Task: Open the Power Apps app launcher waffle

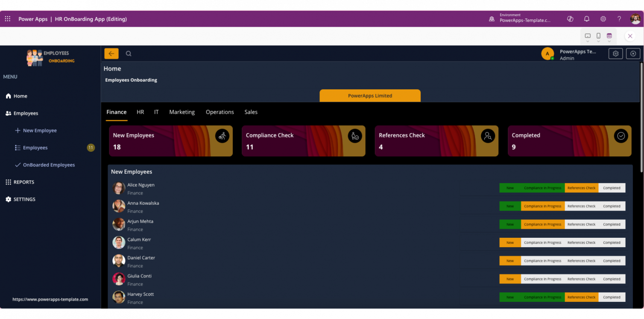Action: point(8,19)
